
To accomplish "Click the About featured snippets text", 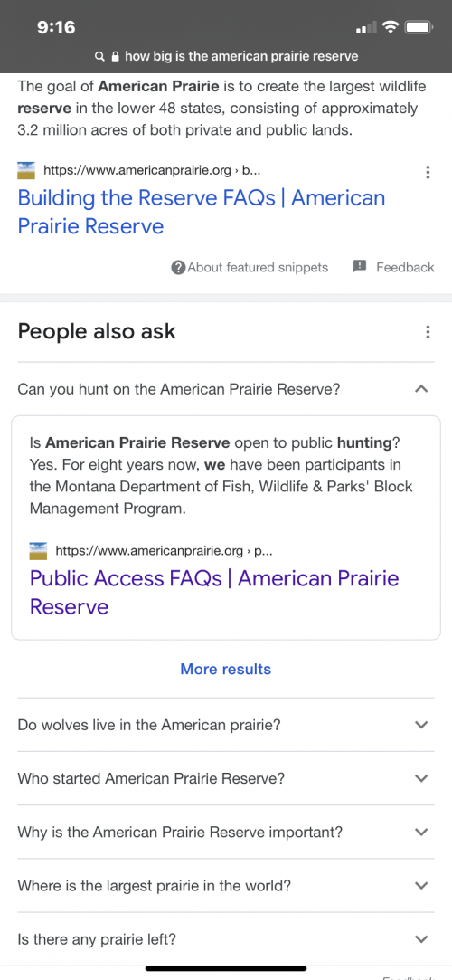I will click(258, 268).
